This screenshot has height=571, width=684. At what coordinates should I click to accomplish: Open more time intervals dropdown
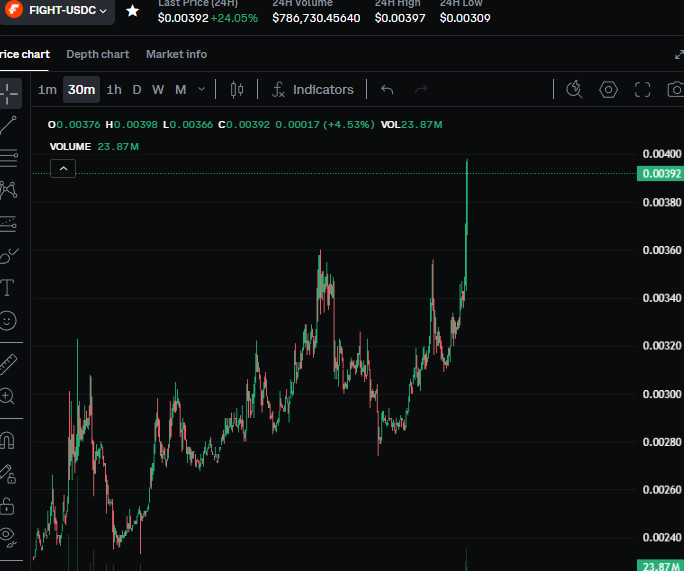point(201,89)
